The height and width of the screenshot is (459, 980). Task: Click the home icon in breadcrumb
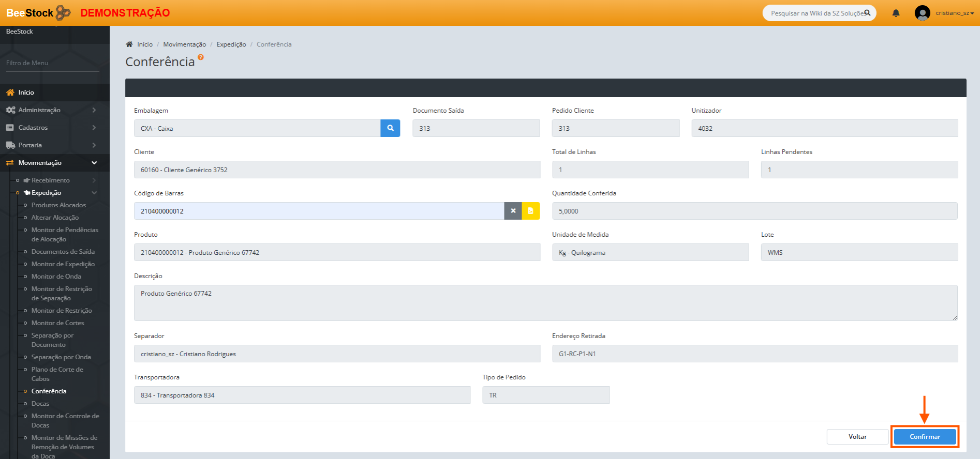point(129,44)
